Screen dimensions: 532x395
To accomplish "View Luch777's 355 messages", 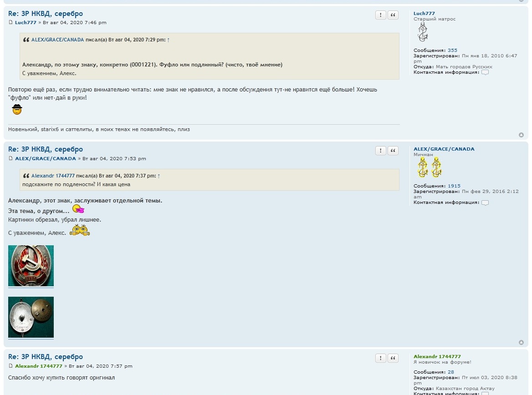I will (452, 51).
